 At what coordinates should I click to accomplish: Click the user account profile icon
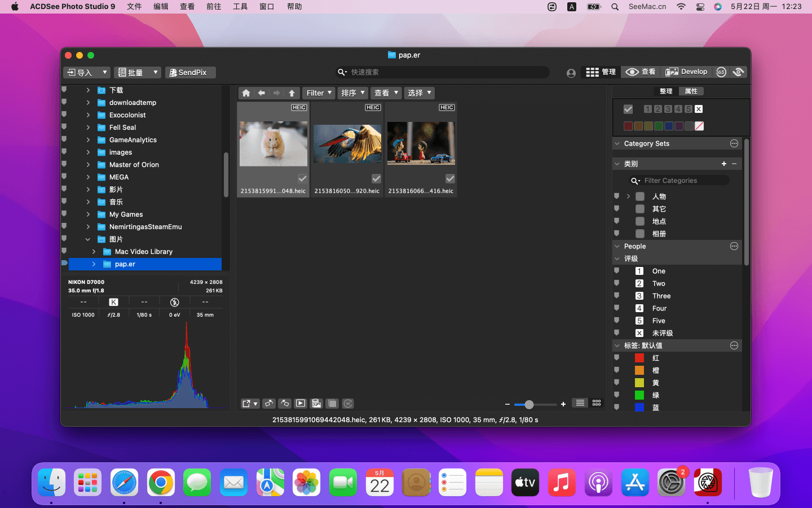point(571,73)
